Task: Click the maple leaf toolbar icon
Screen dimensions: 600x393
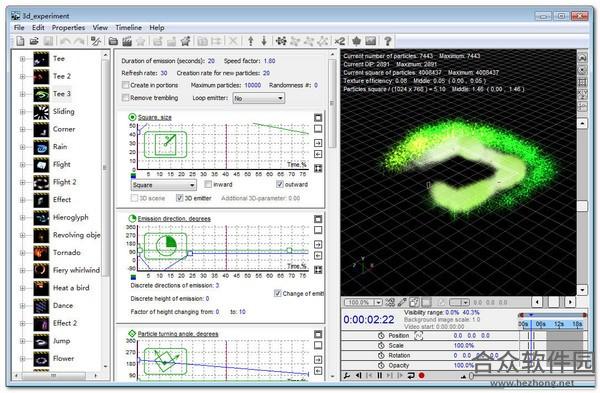Action: 356,41
